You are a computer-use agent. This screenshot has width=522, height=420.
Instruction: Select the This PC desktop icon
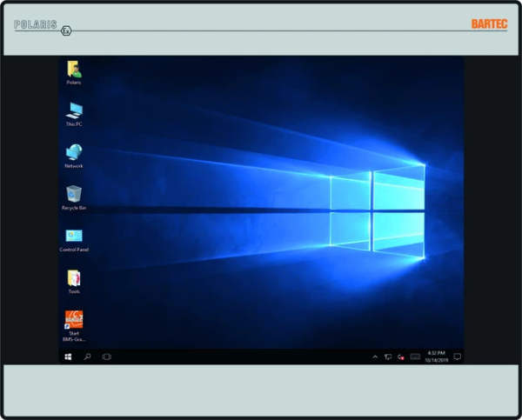(74, 110)
